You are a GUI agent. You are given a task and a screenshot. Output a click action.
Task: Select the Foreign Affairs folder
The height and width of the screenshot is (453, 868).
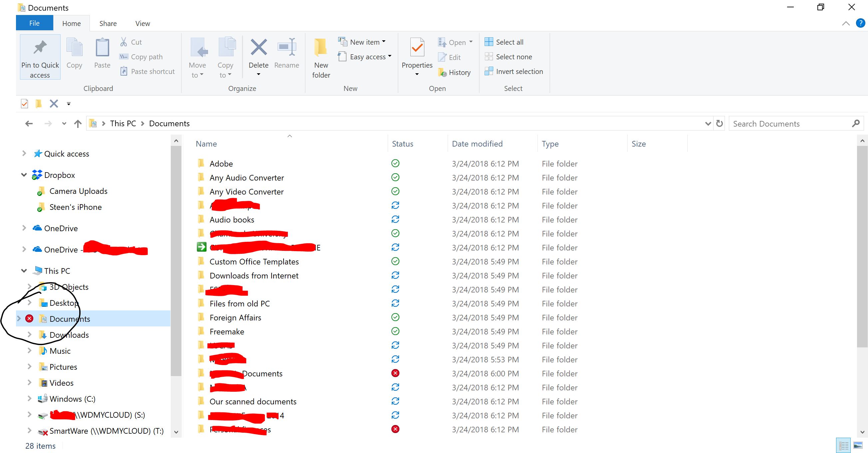tap(235, 317)
